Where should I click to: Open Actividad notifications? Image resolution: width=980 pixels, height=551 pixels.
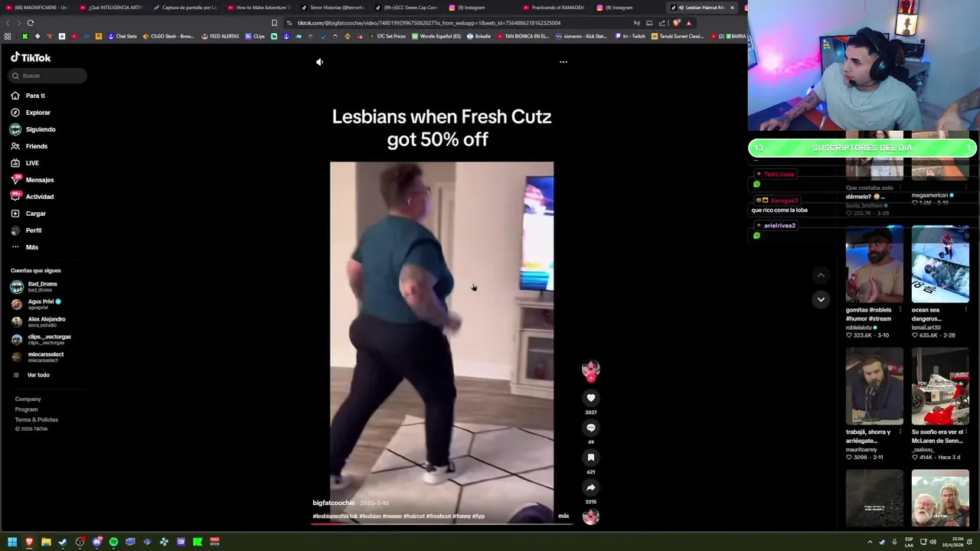click(32, 197)
